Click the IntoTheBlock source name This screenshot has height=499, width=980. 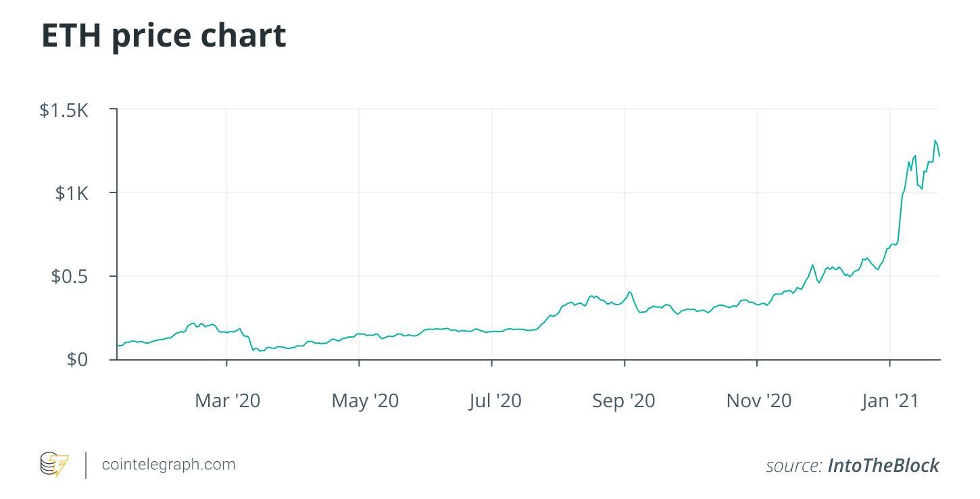point(883,465)
